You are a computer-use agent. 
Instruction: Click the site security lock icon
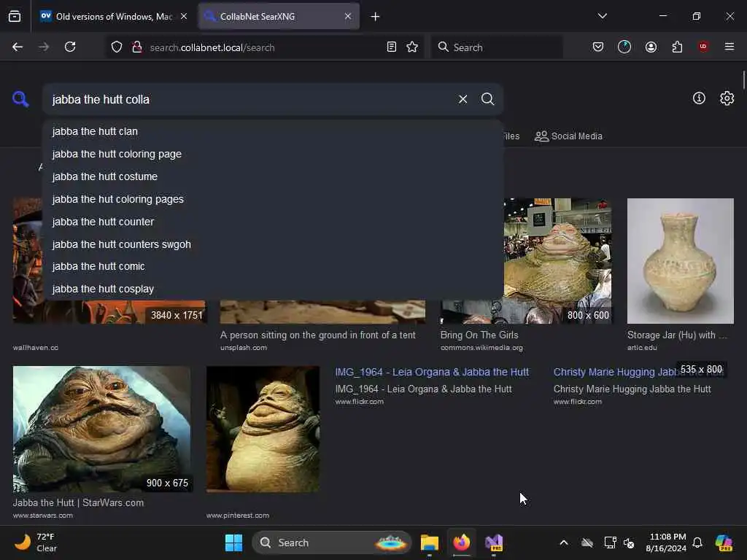point(136,47)
